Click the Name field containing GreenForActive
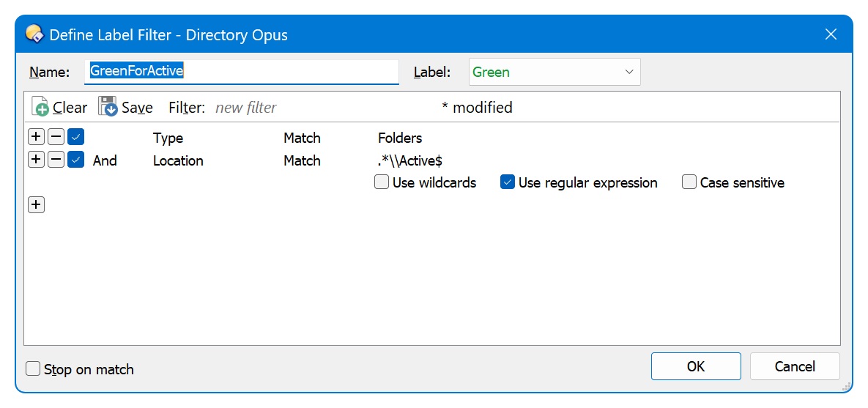 pos(242,71)
